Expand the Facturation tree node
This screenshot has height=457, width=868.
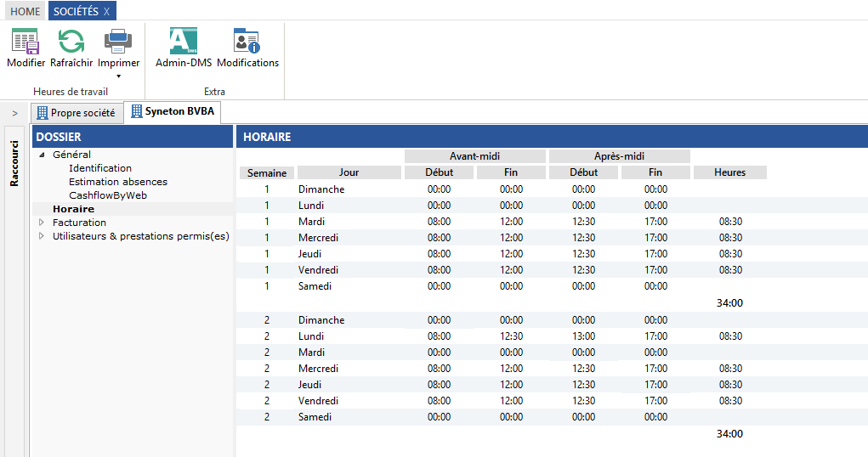[41, 223]
